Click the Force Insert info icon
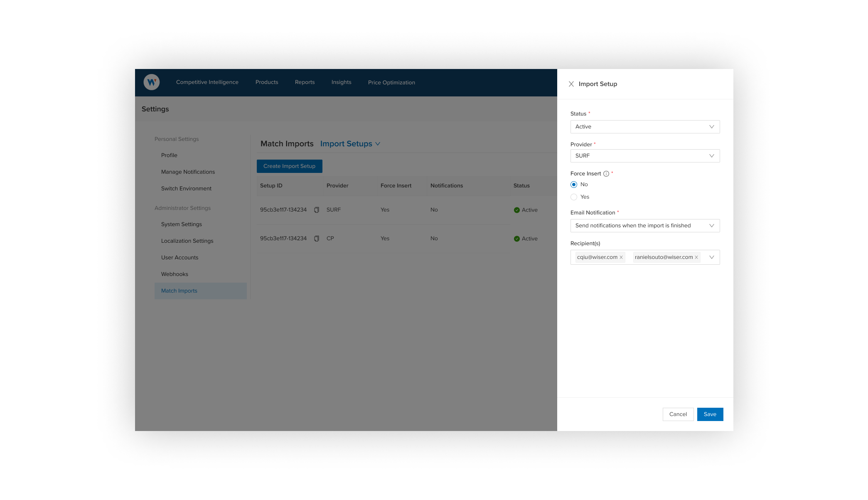The width and height of the screenshot is (868, 500). pyautogui.click(x=606, y=174)
